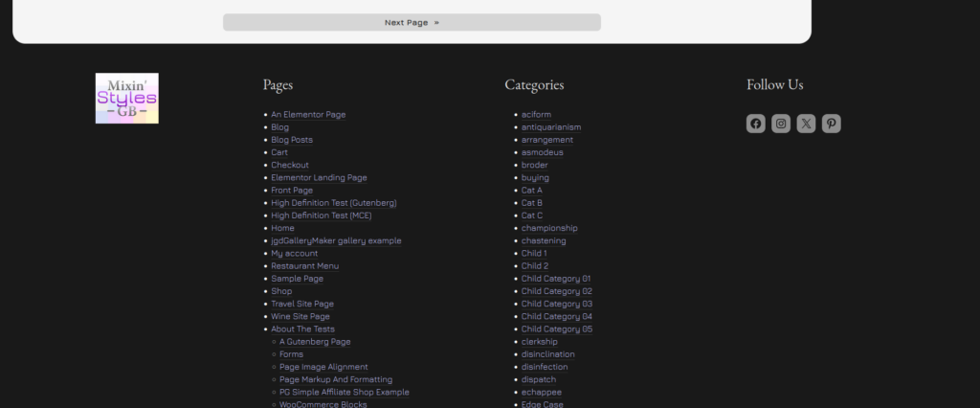Open jgdGalleryMaker gallery example link
The image size is (980, 408).
pyautogui.click(x=336, y=241)
